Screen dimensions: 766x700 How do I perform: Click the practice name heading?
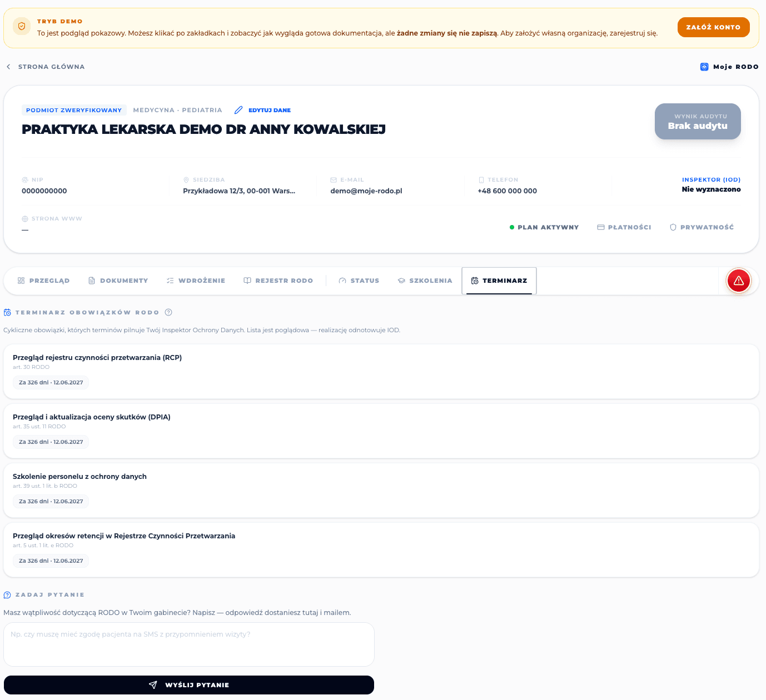203,129
